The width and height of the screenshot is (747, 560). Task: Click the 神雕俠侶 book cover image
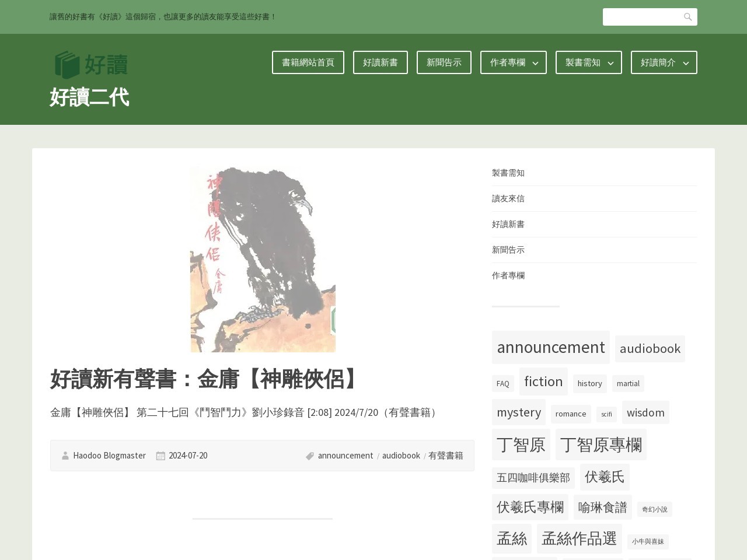pyautogui.click(x=263, y=259)
